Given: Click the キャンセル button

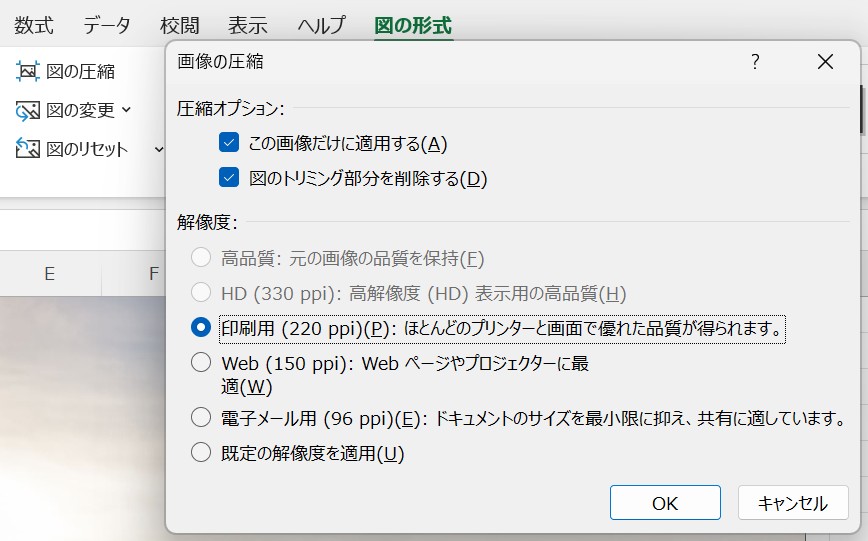Looking at the screenshot, I should (793, 503).
